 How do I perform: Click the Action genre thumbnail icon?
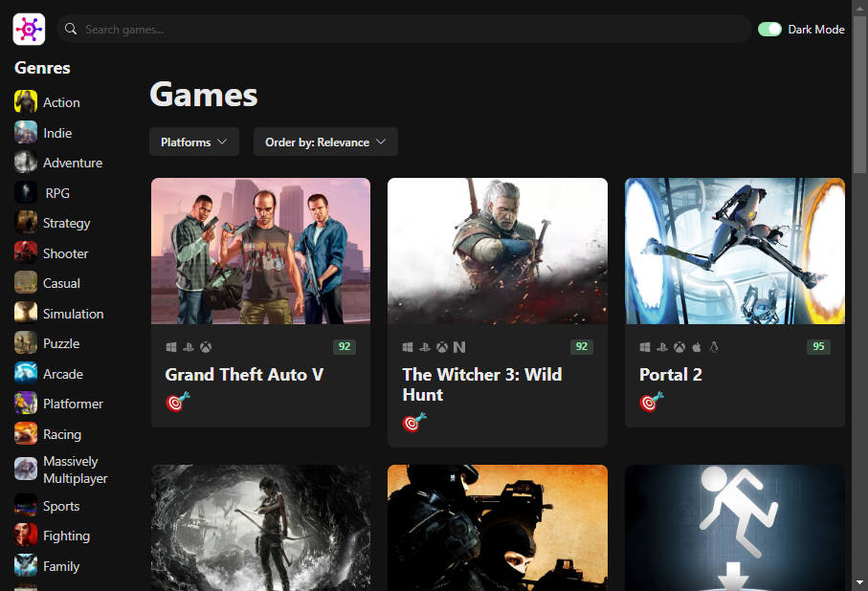point(26,101)
